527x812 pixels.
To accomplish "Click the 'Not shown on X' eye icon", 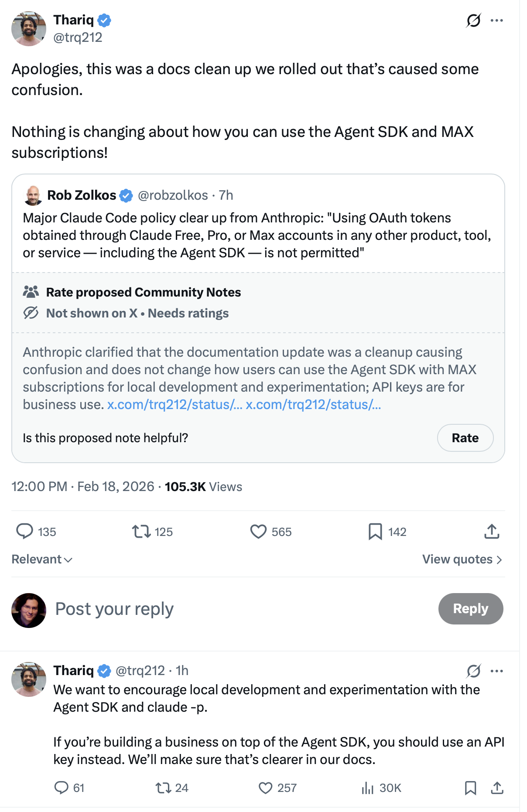I will 31,313.
